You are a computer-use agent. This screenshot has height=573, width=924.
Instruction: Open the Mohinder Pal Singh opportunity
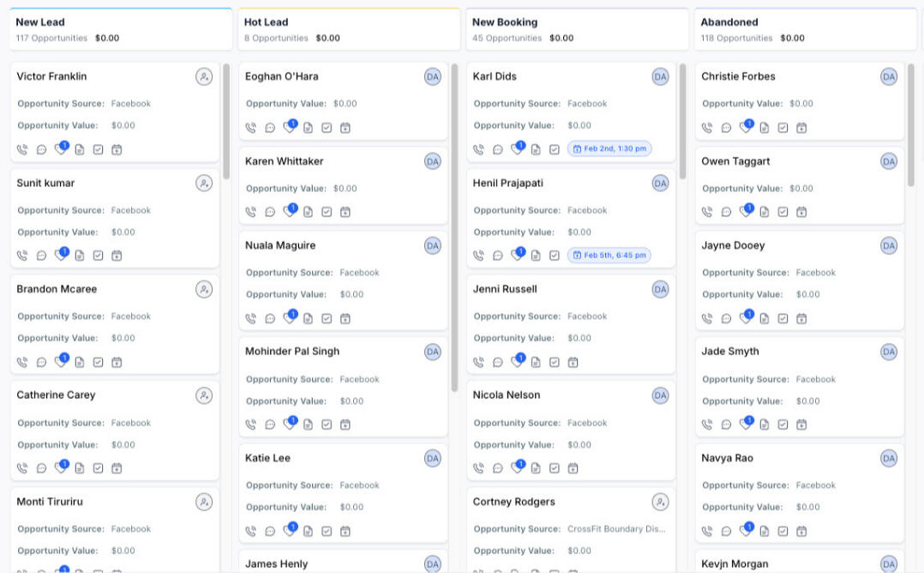pyautogui.click(x=292, y=352)
